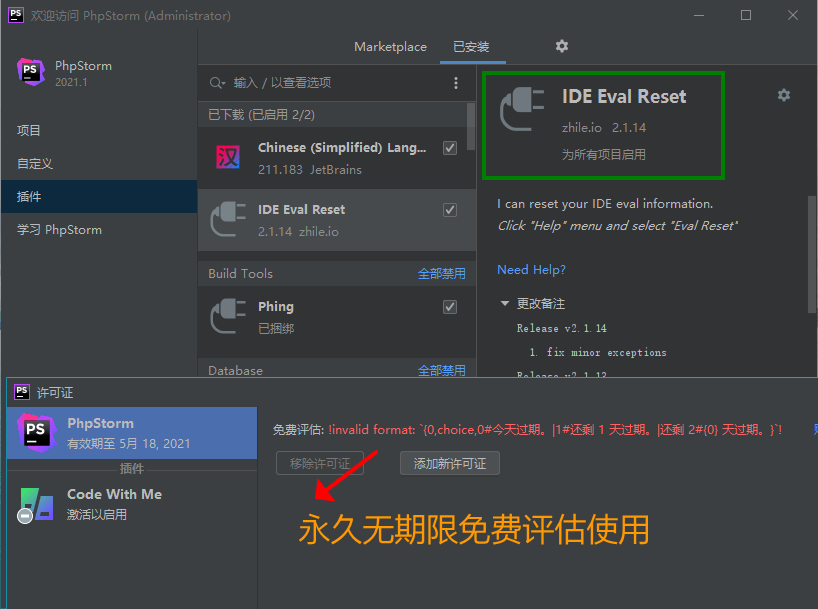Click 全部禁用 for Database group

[x=441, y=370]
